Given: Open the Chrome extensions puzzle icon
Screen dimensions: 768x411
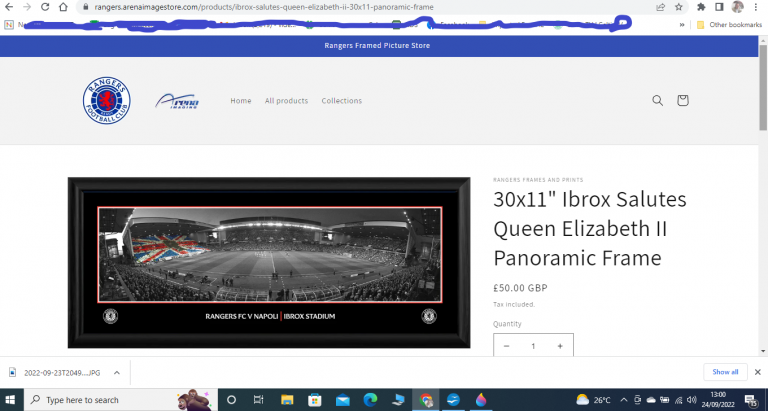Looking at the screenshot, I should 701,7.
